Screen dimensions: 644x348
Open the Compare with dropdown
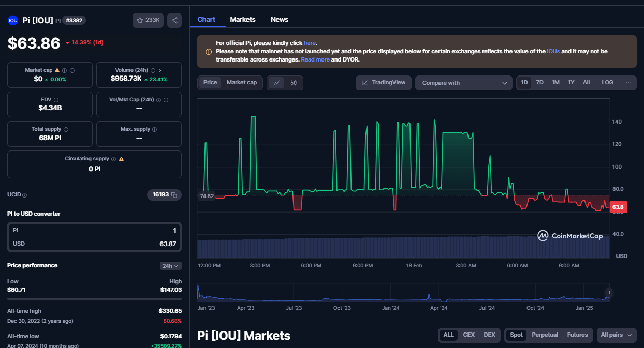click(x=464, y=83)
